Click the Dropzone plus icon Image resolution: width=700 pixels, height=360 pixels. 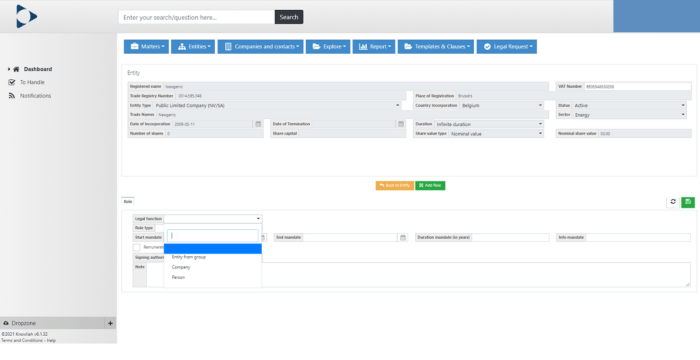110,323
